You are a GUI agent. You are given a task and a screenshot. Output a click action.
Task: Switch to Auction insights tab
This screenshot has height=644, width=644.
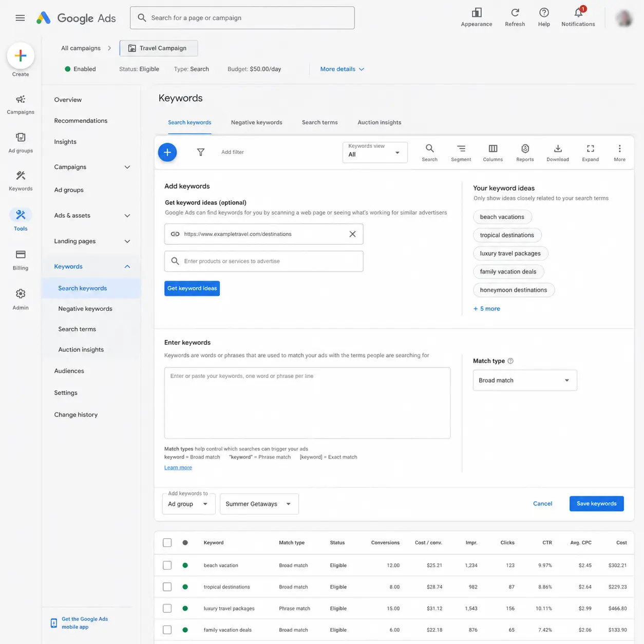point(380,122)
